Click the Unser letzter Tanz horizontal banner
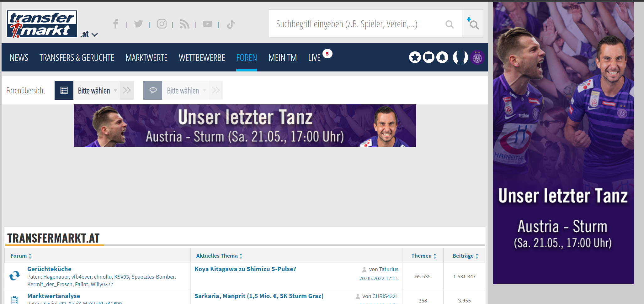 (245, 125)
